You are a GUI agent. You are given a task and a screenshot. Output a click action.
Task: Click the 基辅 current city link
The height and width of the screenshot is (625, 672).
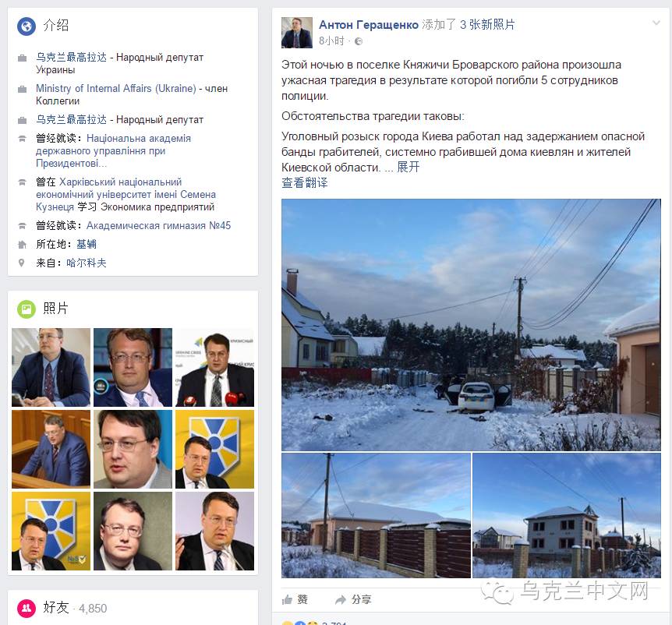86,244
